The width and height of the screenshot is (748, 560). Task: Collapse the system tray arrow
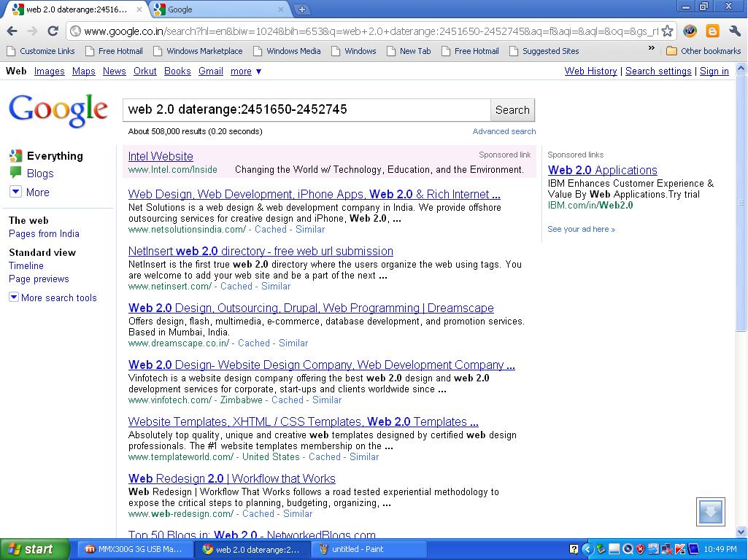(587, 549)
